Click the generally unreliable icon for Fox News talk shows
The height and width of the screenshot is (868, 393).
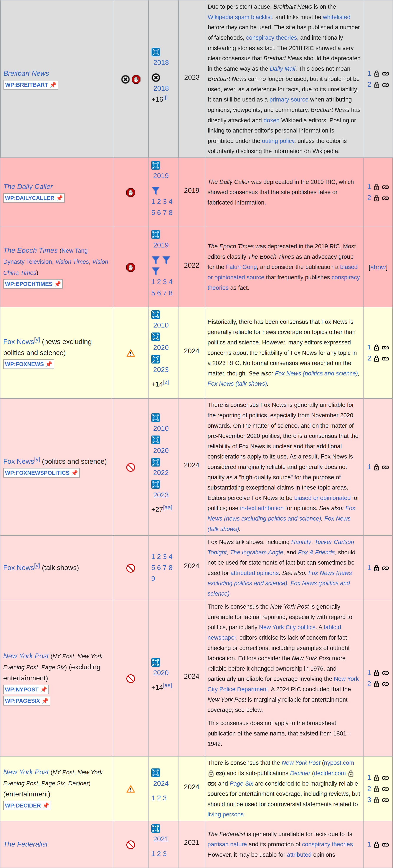pos(130,568)
